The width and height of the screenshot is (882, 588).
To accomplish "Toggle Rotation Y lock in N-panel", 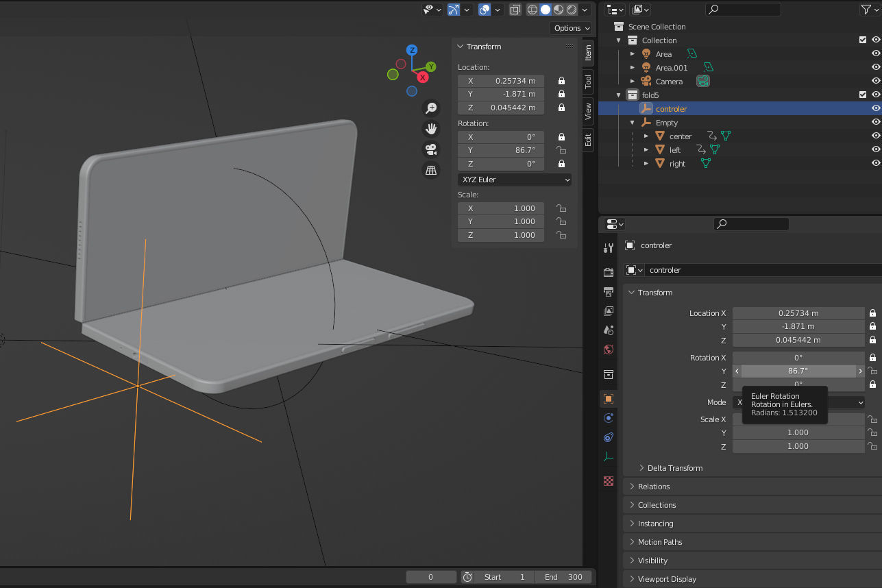I will pyautogui.click(x=561, y=151).
